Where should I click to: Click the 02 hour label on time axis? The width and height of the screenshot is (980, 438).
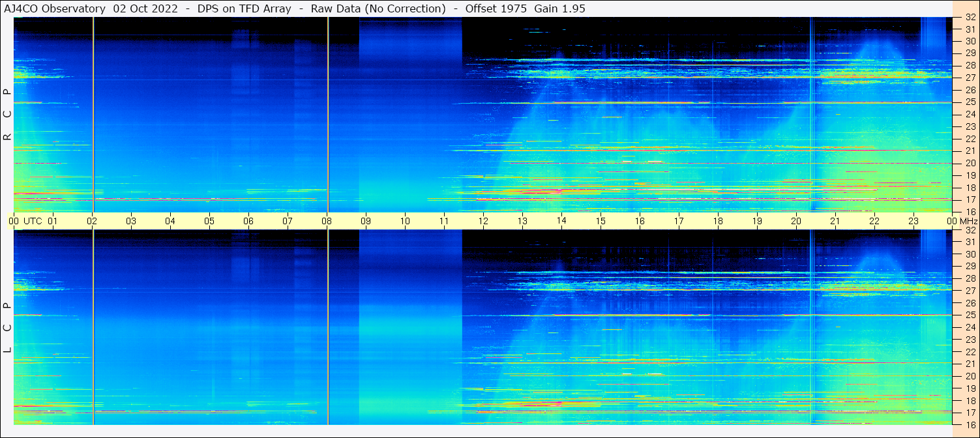[x=92, y=221]
